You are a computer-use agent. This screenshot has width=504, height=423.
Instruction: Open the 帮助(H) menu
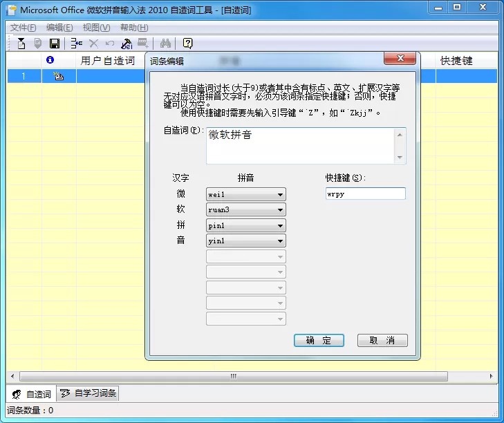[134, 28]
